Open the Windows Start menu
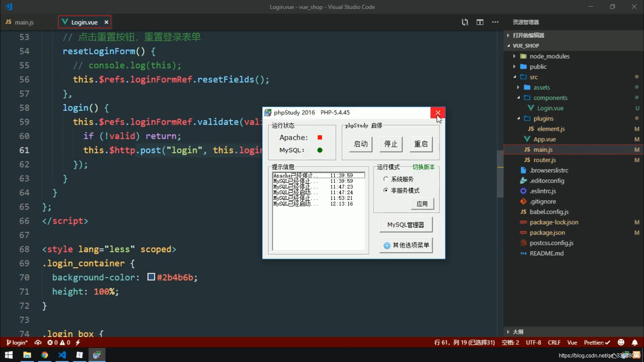The width and height of the screenshot is (644, 362). (9, 355)
